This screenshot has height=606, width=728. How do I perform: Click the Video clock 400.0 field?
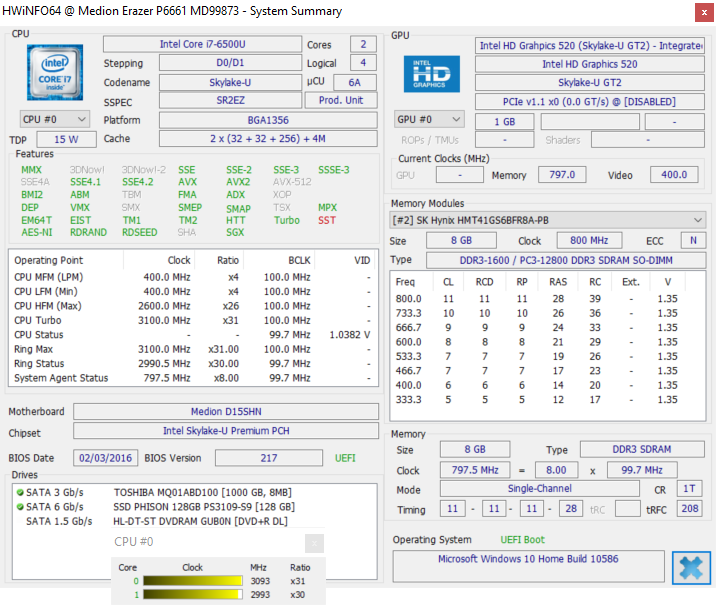[x=674, y=175]
